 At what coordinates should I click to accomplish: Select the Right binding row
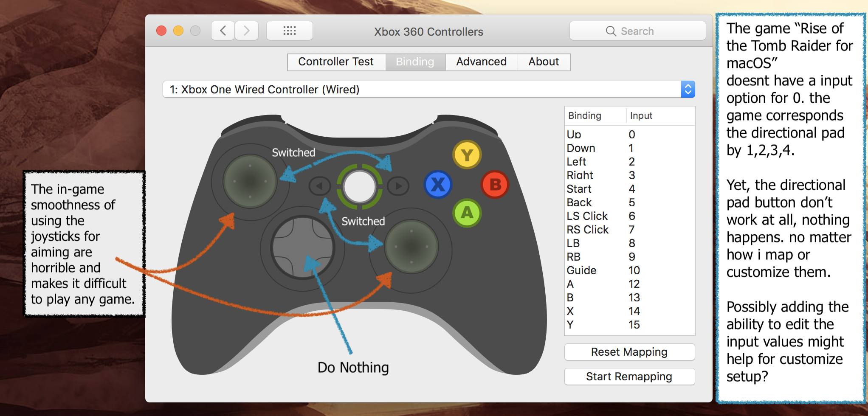(629, 175)
